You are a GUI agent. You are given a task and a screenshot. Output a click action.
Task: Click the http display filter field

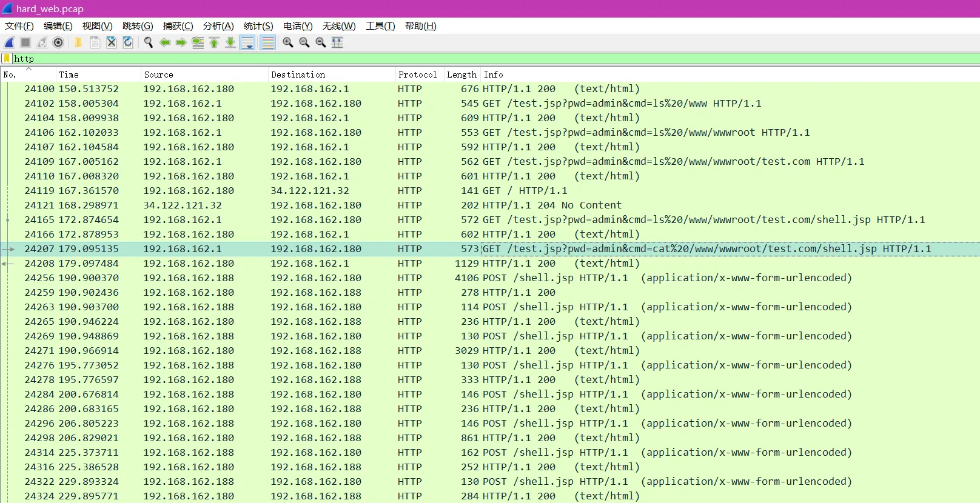[x=485, y=59]
